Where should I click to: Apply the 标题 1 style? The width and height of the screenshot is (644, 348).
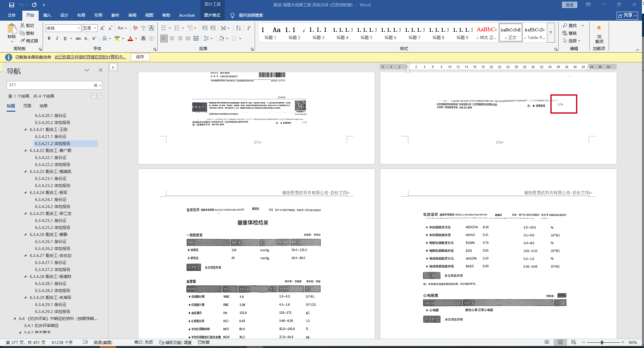[x=270, y=33]
